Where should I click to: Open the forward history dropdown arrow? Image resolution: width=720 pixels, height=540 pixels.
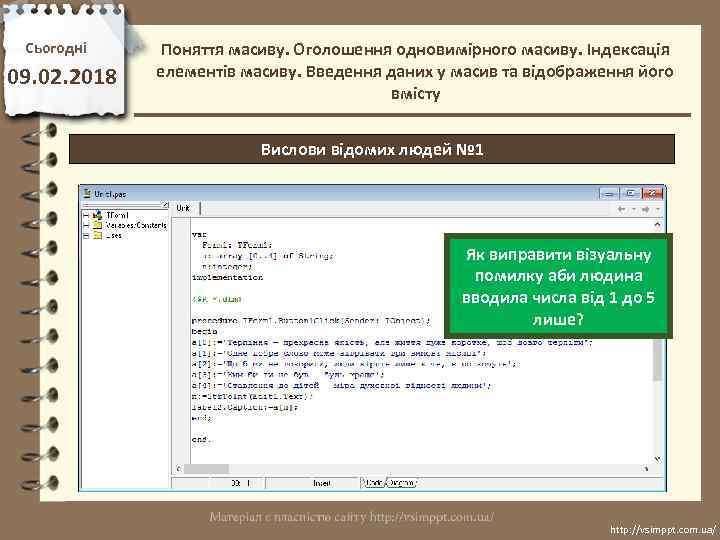[x=658, y=209]
